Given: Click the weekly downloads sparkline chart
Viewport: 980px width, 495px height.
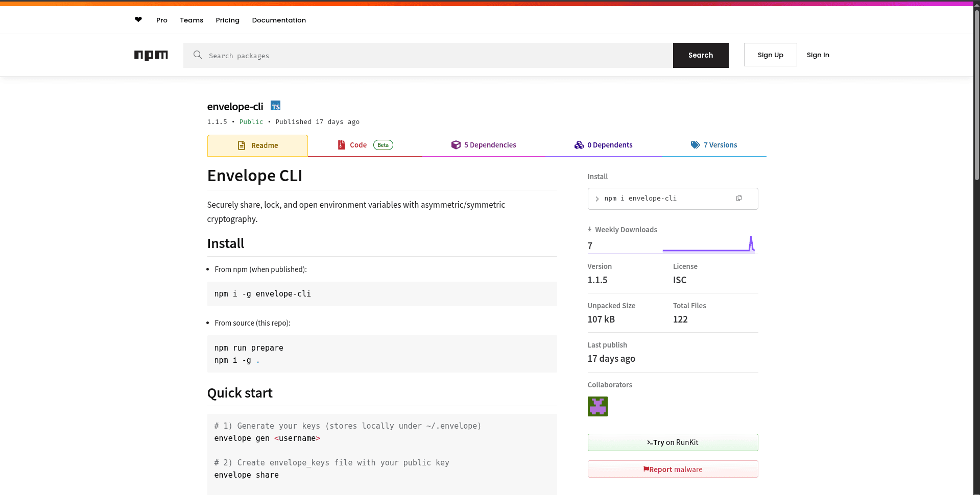Looking at the screenshot, I should [x=709, y=244].
